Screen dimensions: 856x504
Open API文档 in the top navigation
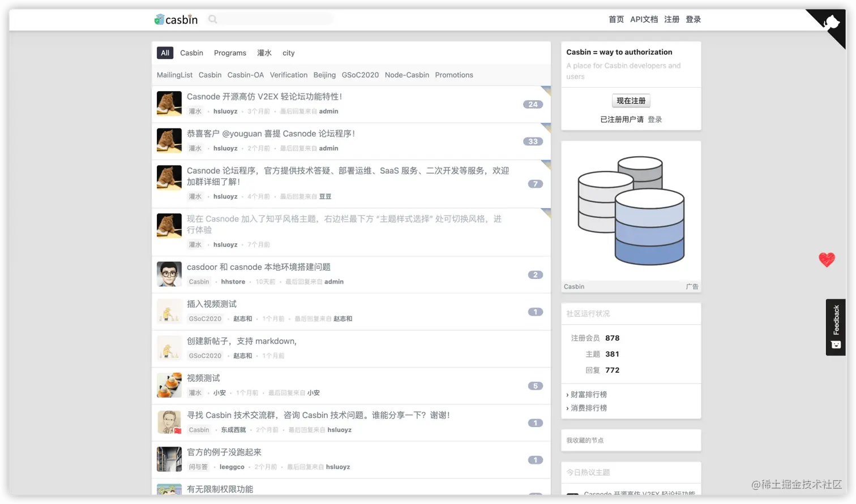(644, 19)
